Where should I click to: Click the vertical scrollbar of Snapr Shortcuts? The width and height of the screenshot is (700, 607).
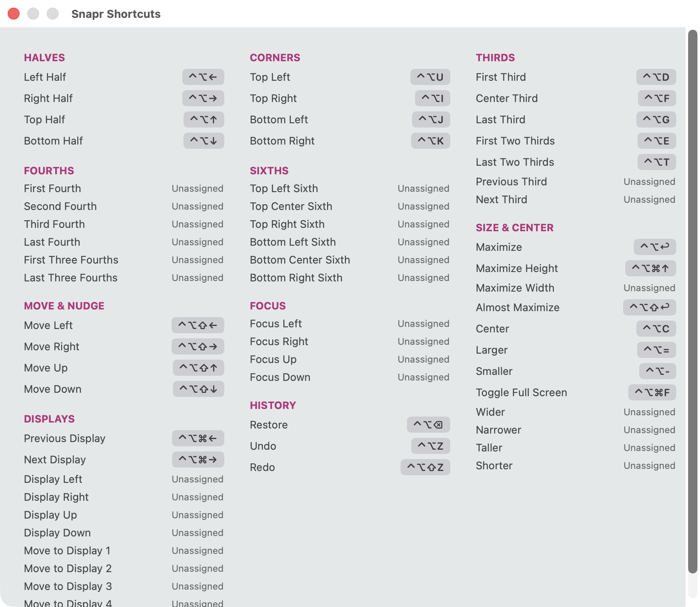pyautogui.click(x=692, y=302)
